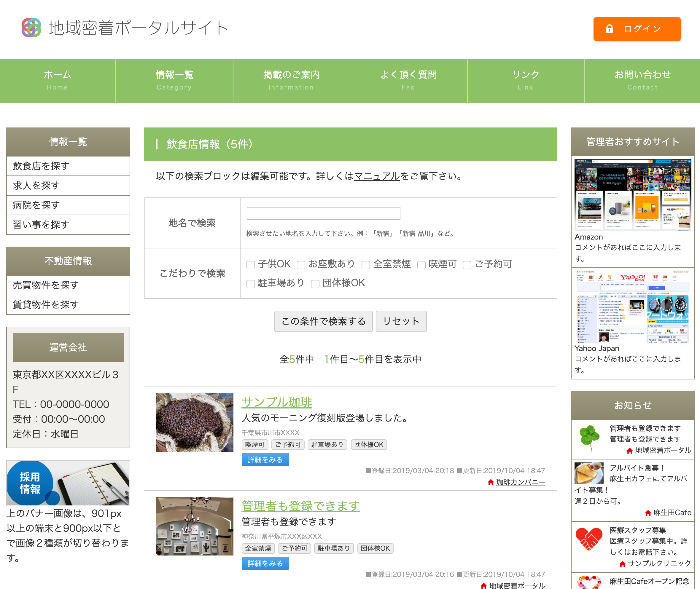Viewport: 700px width, 589px height.
Task: Click the 採用情報 banner image
Action: (x=68, y=483)
